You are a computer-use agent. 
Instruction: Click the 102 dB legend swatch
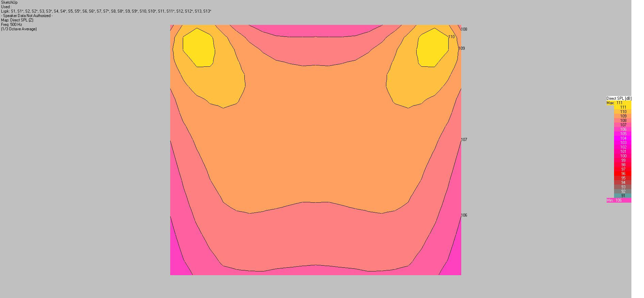623,147
